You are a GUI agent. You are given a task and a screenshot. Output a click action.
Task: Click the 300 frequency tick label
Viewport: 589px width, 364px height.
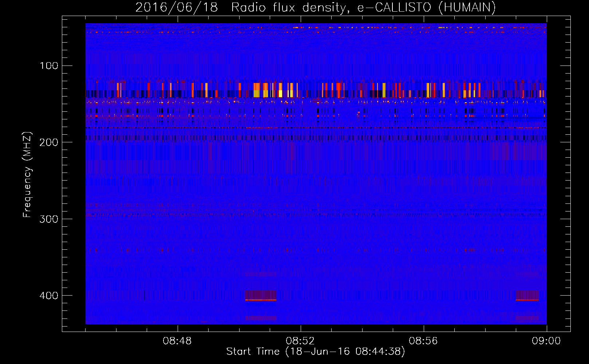pyautogui.click(x=49, y=219)
